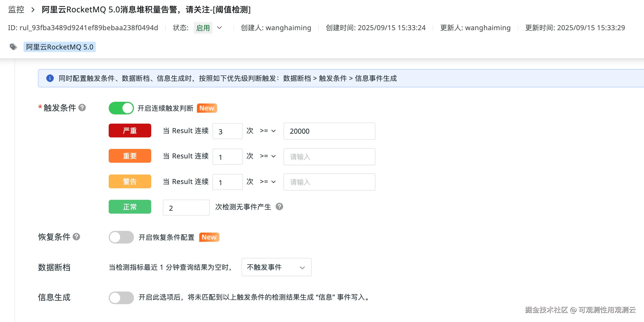Screen dimensions: 644x322
Task: Click help icon beside 触发条件
Action: tap(82, 108)
